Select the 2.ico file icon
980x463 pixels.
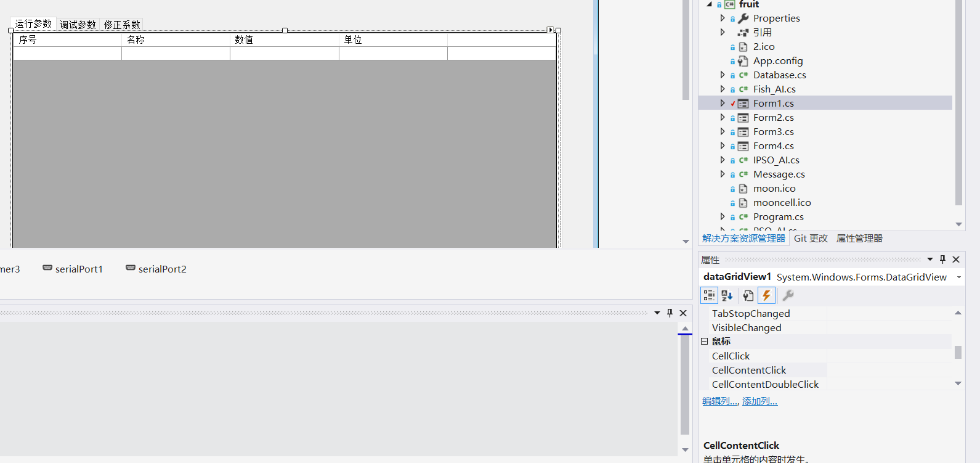tap(743, 47)
